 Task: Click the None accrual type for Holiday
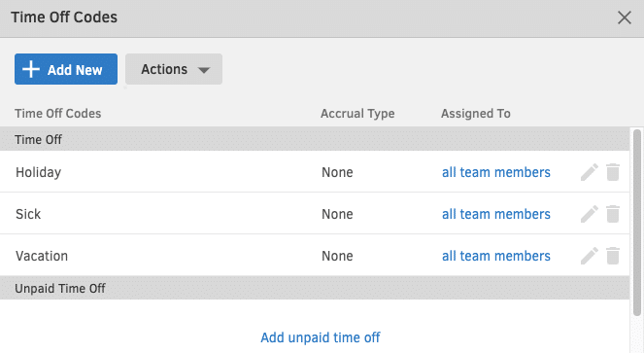[x=337, y=172]
